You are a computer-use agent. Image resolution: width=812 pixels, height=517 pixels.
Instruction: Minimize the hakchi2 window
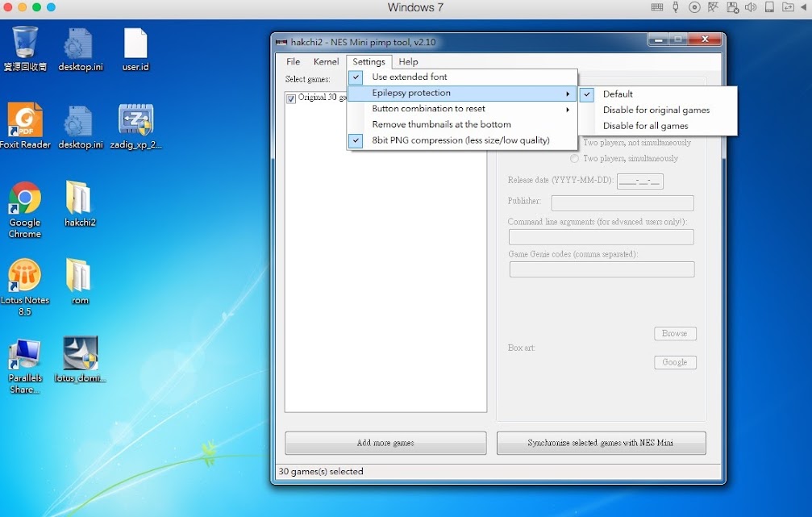point(658,40)
